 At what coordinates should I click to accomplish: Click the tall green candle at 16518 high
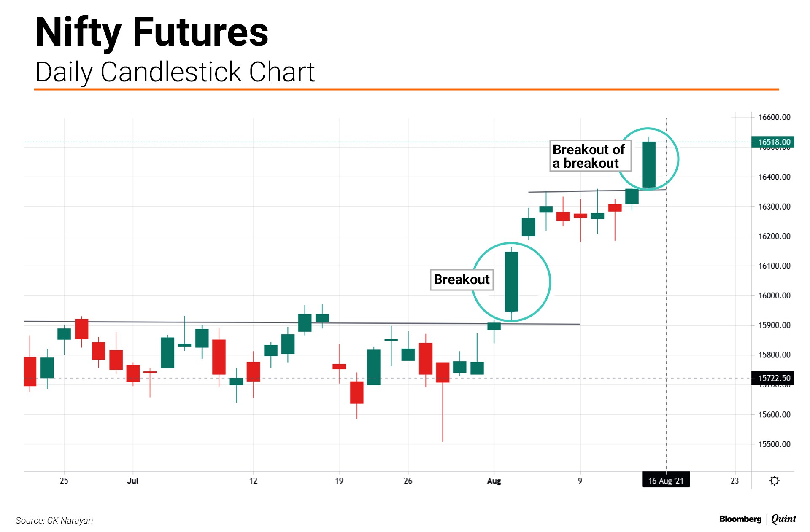point(649,164)
